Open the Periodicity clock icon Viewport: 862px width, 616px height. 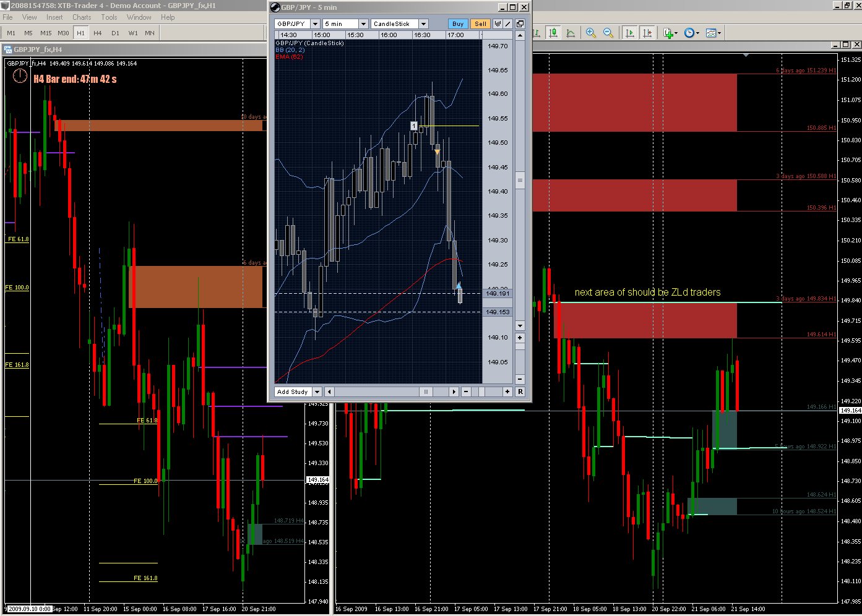click(x=691, y=33)
